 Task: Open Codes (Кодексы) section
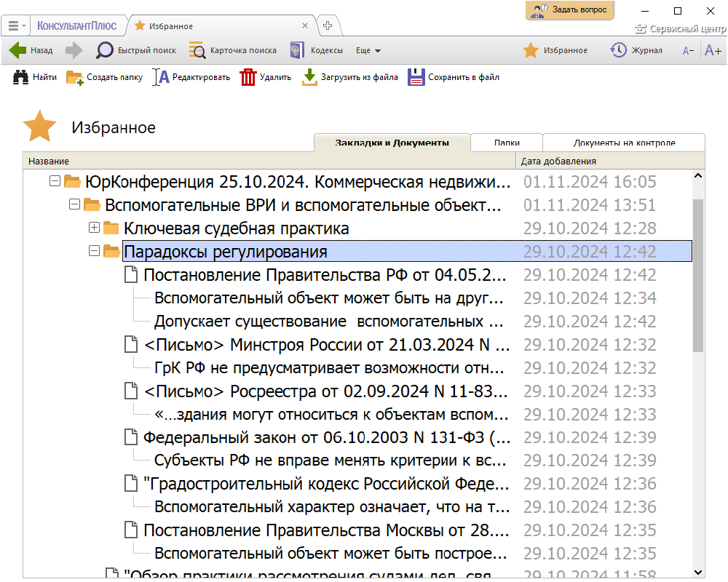[317, 50]
